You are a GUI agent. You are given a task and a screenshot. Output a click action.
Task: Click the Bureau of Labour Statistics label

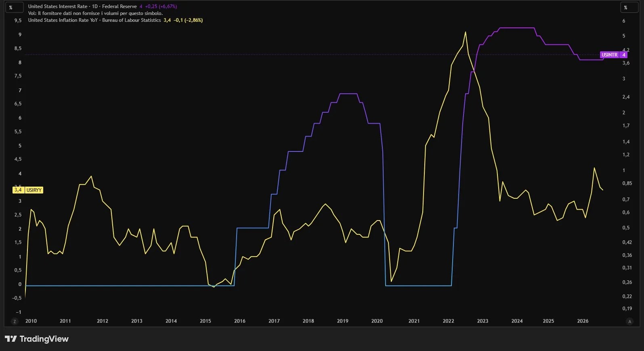132,20
